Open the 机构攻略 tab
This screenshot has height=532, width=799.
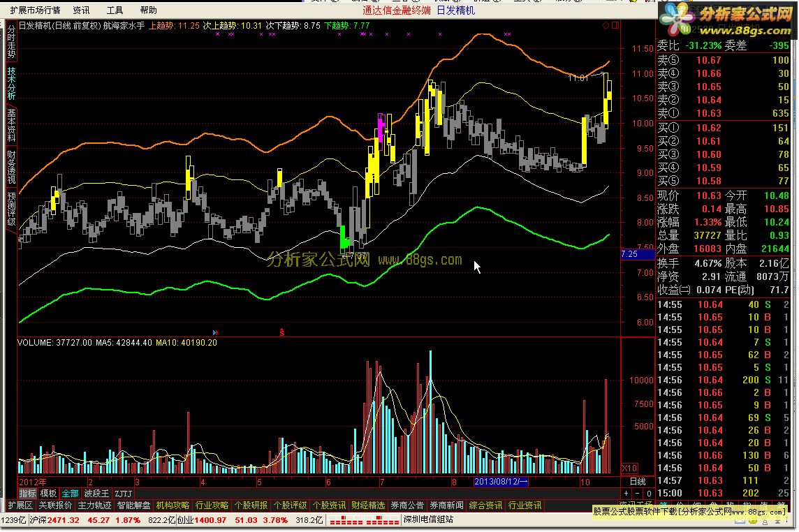[173, 505]
